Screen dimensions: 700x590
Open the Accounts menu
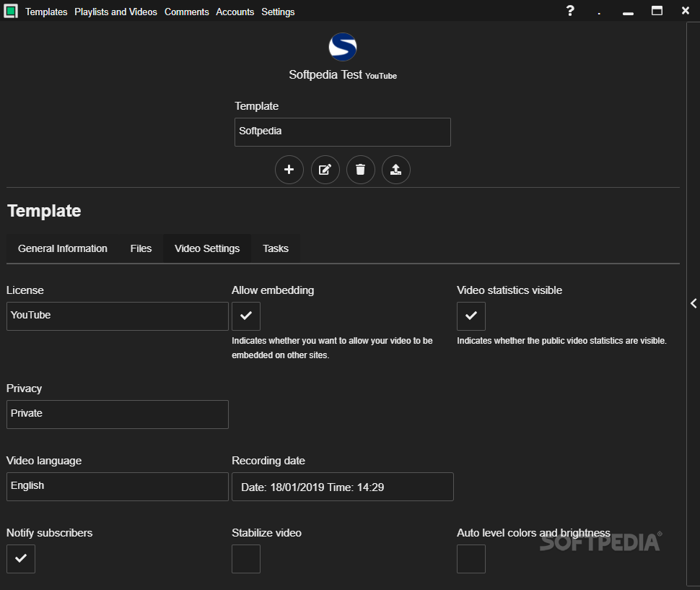point(235,12)
